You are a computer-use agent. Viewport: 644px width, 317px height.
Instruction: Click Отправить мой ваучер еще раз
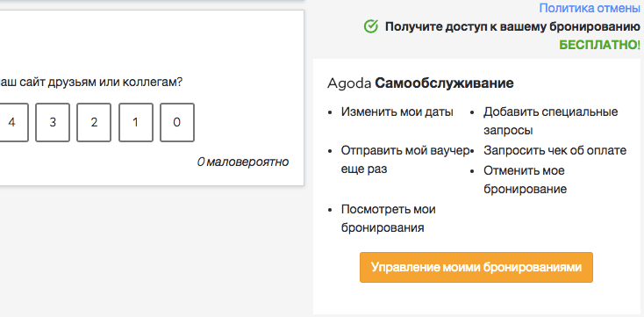[x=405, y=160]
